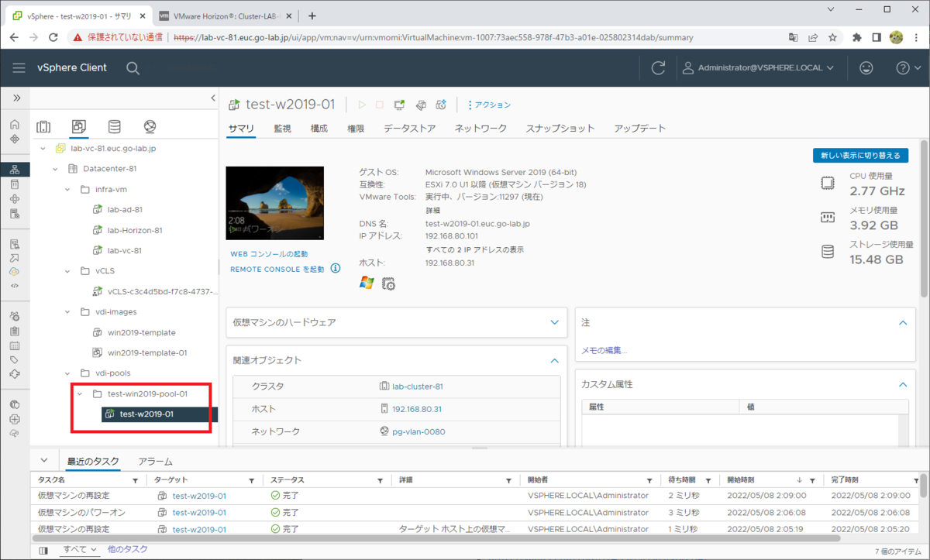Select the Inventory icon in side rail
The width and height of the screenshot is (930, 560).
15,170
